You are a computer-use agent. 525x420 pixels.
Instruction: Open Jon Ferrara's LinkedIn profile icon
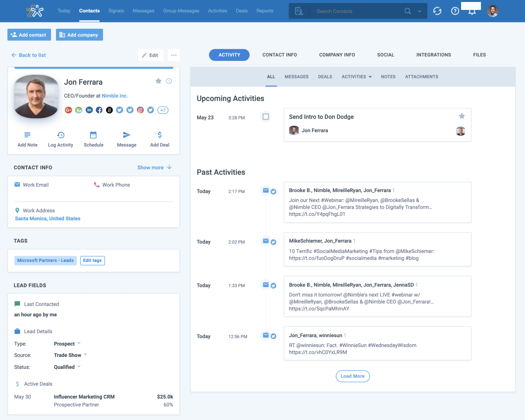89,110
